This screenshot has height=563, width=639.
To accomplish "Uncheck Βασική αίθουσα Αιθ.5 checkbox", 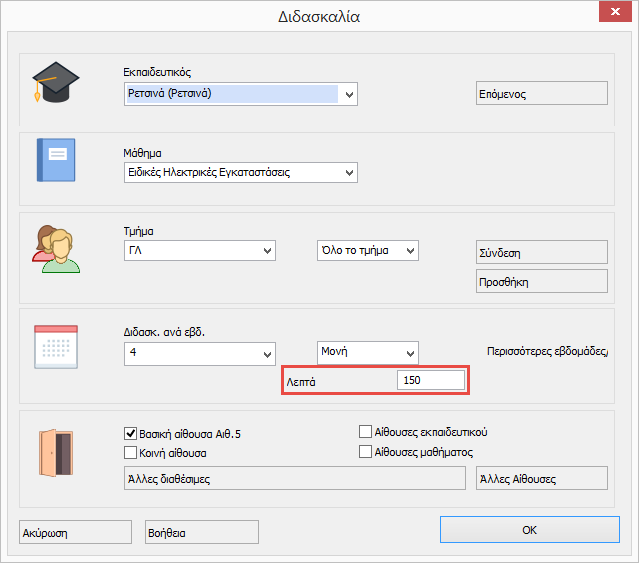I will point(130,434).
